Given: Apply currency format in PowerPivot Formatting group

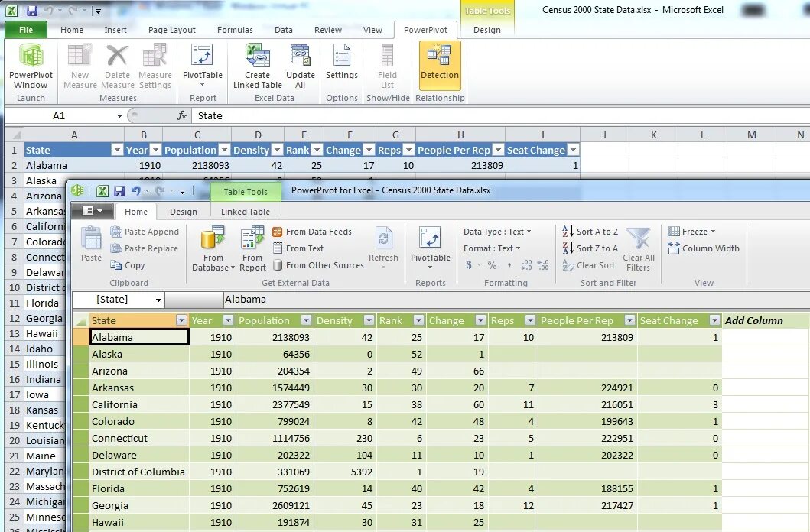Looking at the screenshot, I should point(469,265).
